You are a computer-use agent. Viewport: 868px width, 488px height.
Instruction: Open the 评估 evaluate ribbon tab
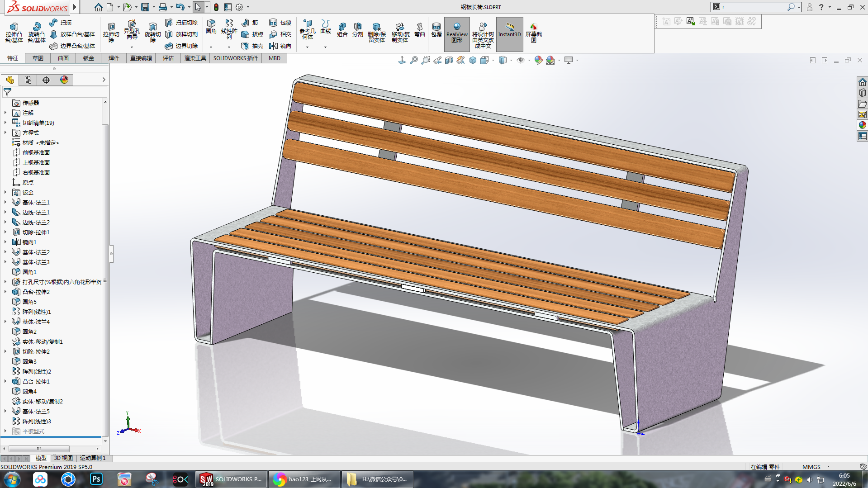168,58
